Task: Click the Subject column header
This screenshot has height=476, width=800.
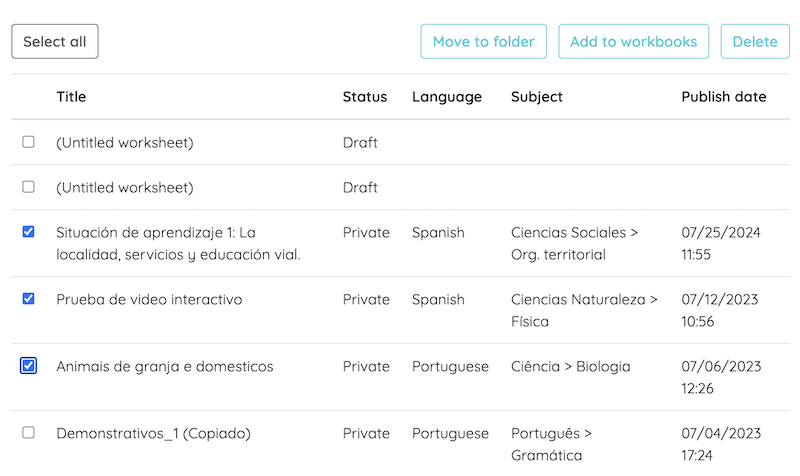Action: 536,97
